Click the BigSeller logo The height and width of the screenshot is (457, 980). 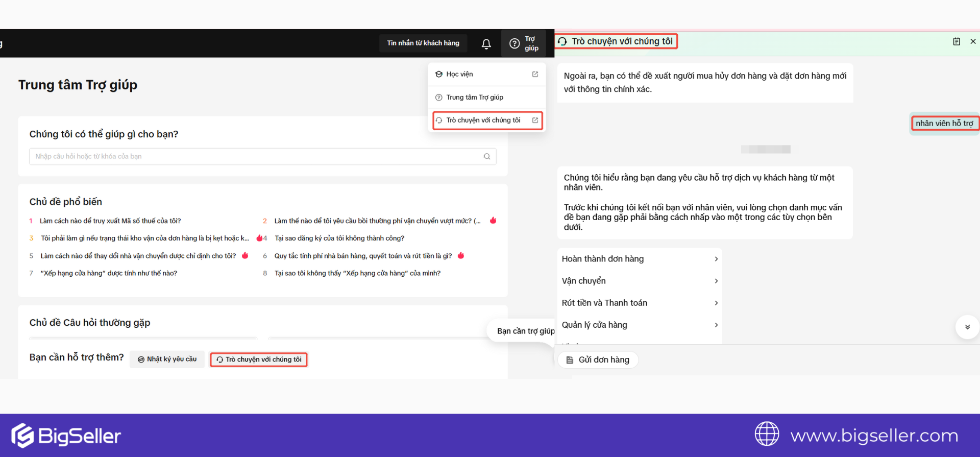pos(66,436)
